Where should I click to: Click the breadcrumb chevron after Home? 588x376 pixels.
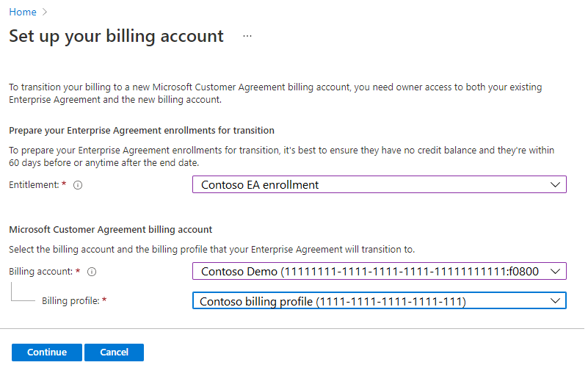click(45, 12)
